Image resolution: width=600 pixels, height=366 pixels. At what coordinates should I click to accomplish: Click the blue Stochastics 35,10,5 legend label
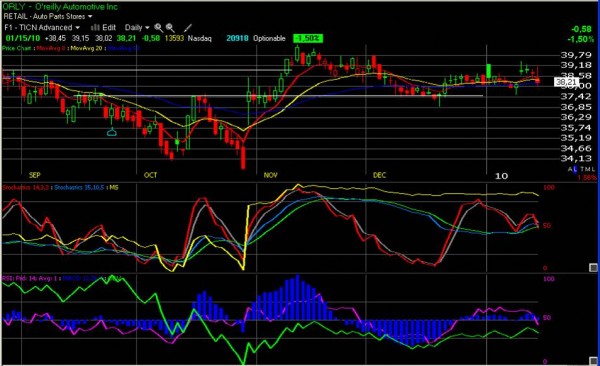tap(79, 188)
